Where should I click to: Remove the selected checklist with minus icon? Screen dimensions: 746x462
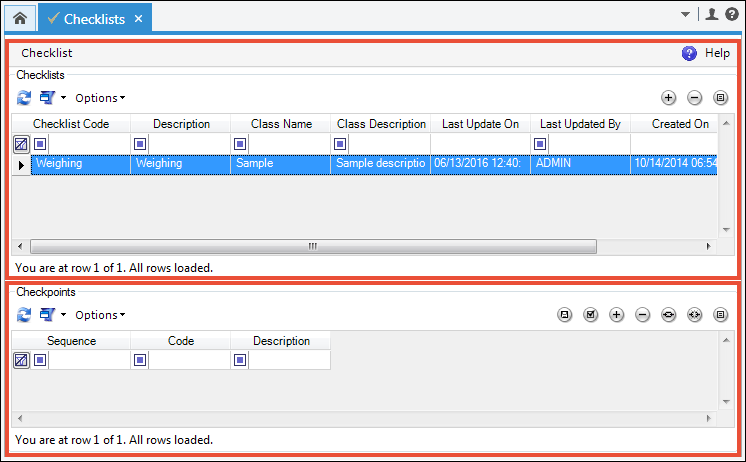coord(695,98)
